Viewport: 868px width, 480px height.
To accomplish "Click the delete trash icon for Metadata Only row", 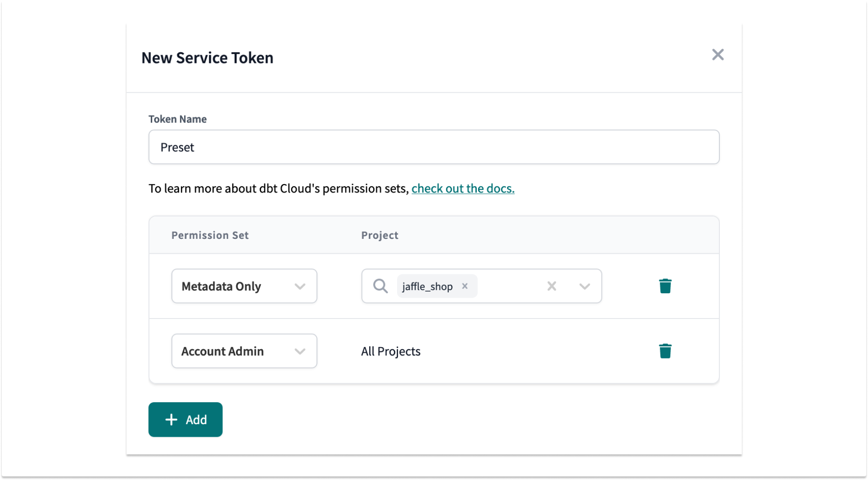I will tap(665, 286).
